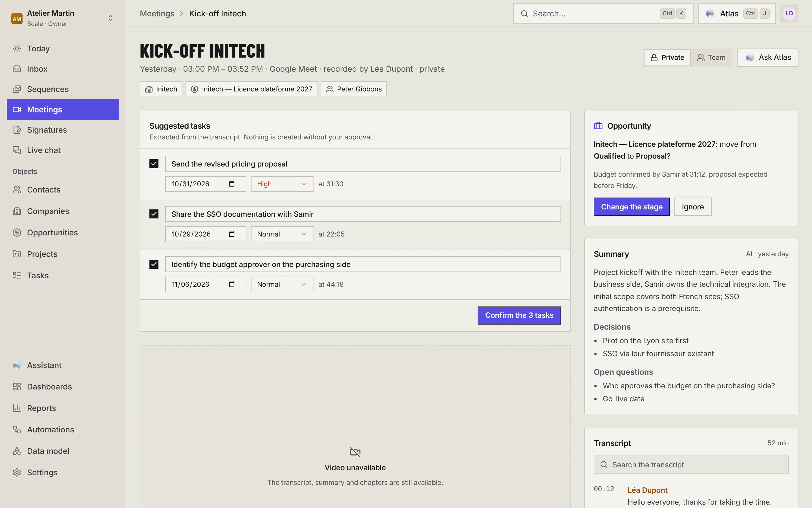This screenshot has height=508, width=812.
Task: Click the Reports bar chart icon
Action: click(17, 408)
